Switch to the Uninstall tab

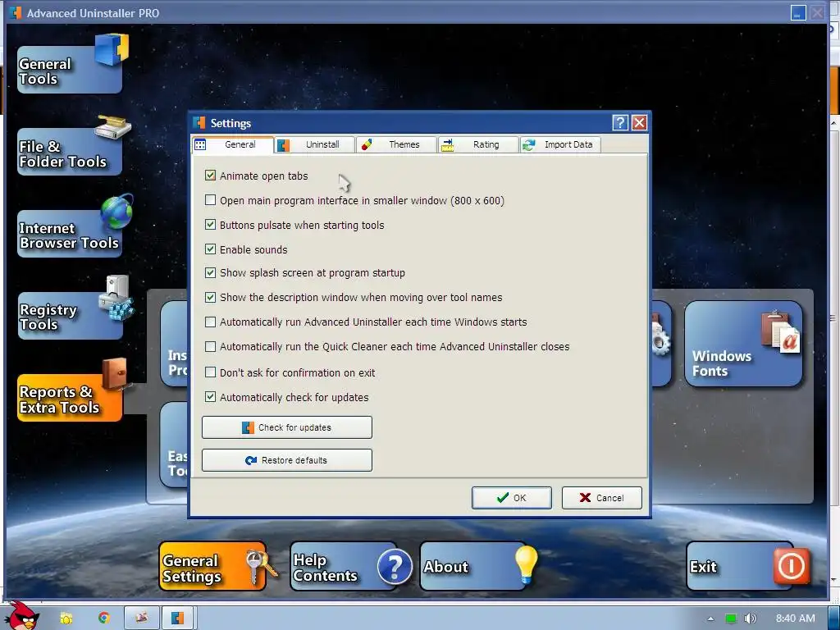point(315,144)
